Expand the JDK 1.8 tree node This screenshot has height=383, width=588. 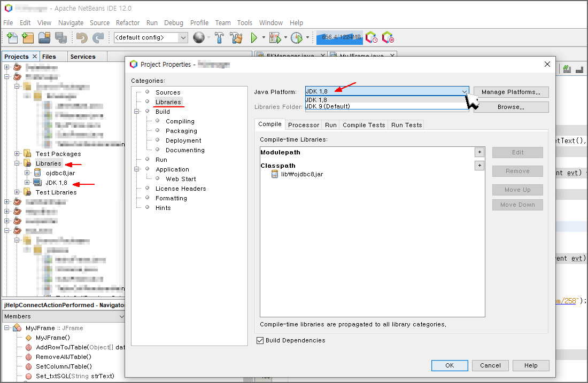[27, 183]
